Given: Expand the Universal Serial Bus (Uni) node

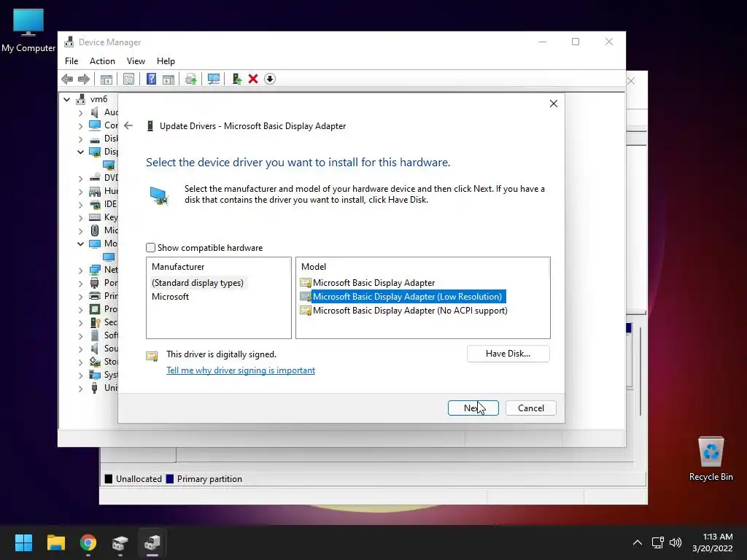Looking at the screenshot, I should click(80, 388).
